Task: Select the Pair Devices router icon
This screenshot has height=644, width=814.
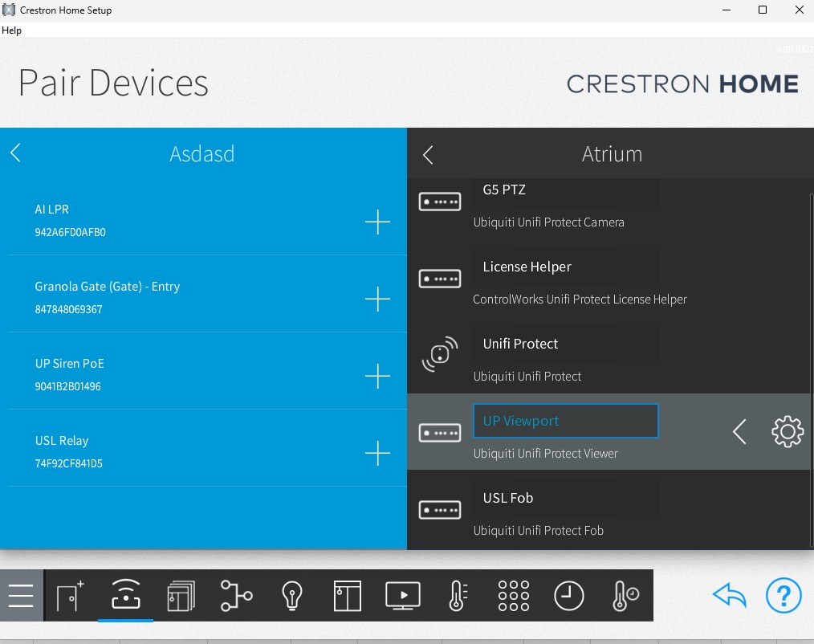Action: (125, 594)
